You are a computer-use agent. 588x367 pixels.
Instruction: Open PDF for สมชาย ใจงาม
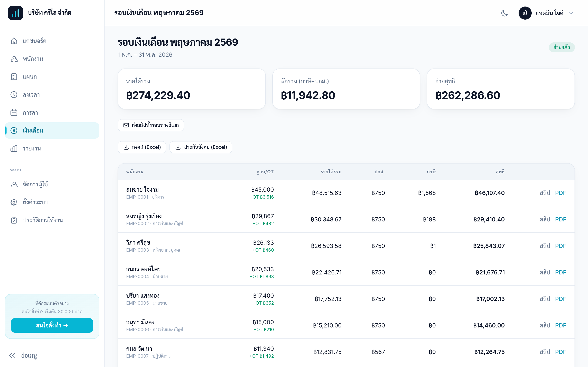click(x=561, y=193)
